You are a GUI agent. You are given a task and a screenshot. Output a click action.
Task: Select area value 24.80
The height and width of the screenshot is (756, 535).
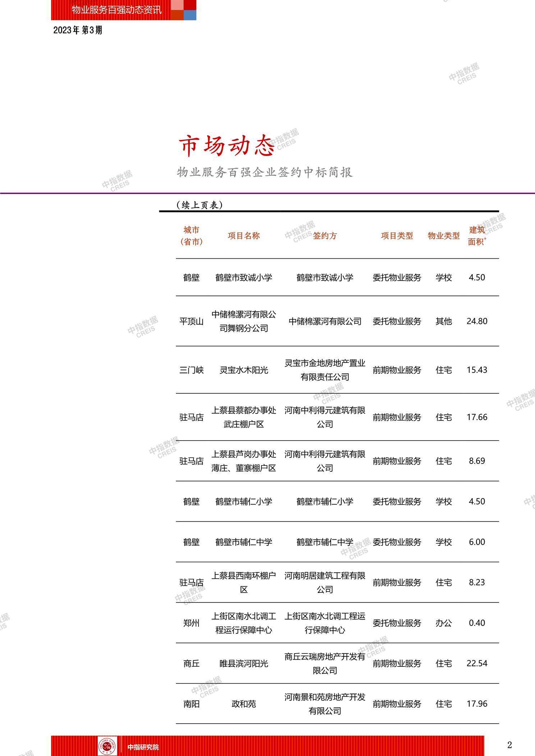[477, 321]
